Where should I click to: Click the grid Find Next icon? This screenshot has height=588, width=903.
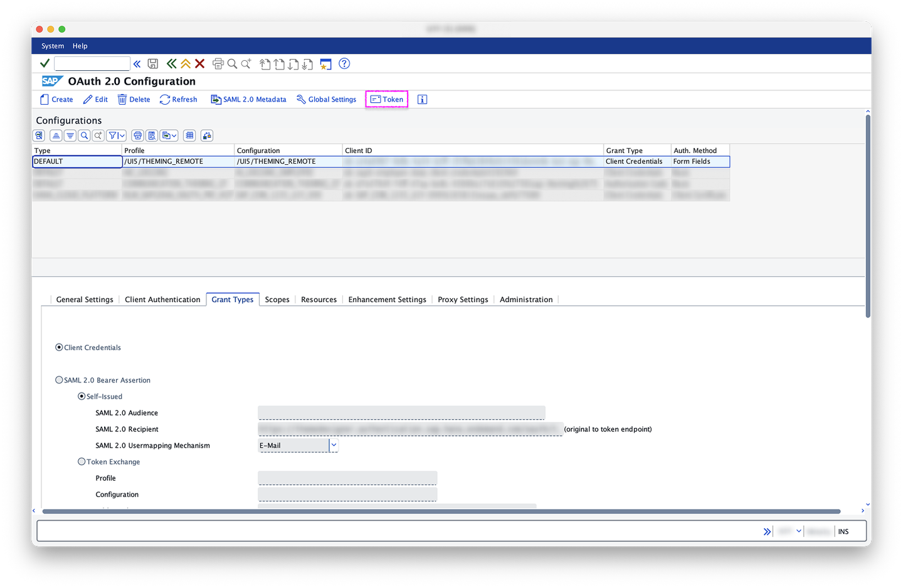(x=98, y=135)
